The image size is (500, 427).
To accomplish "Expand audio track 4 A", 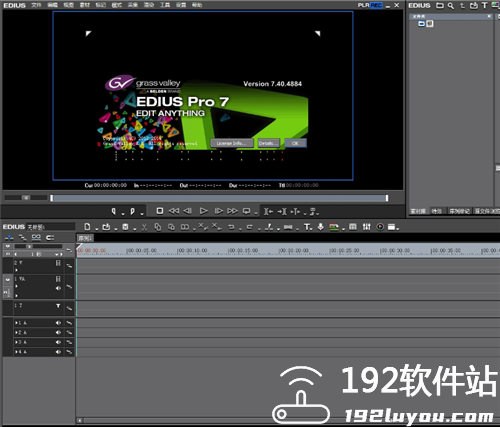I will (x=16, y=352).
